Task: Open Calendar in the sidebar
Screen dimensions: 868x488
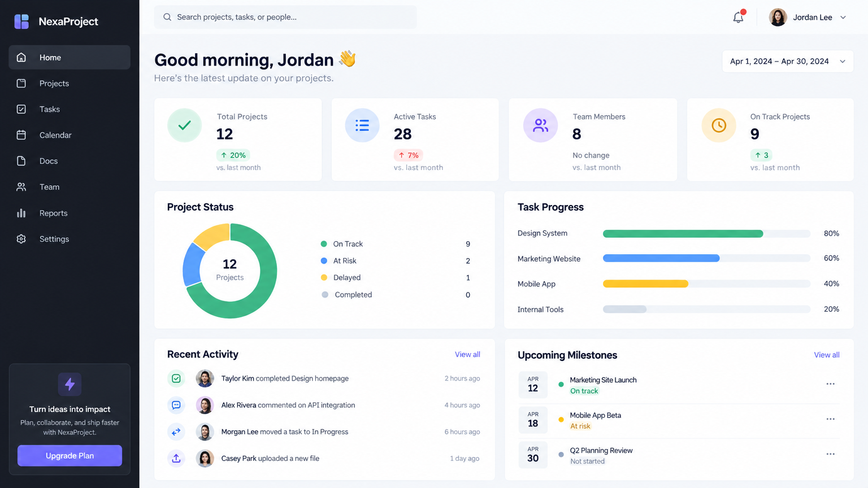Action: [x=70, y=136]
